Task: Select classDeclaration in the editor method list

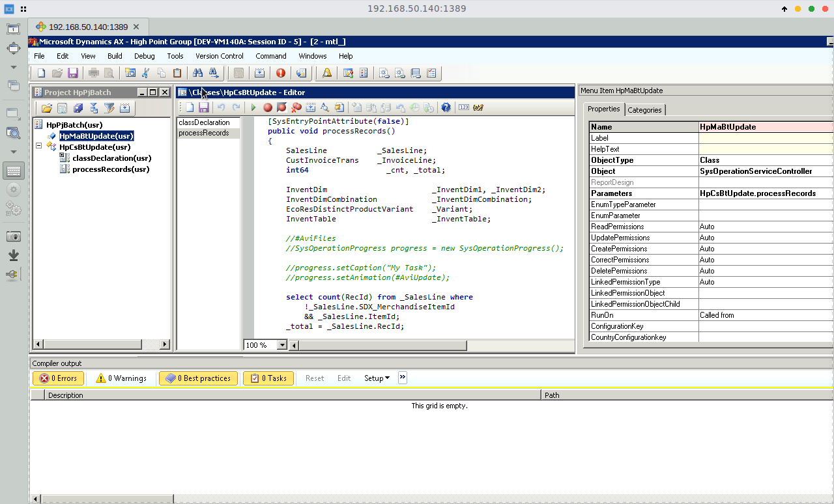Action: pyautogui.click(x=204, y=122)
